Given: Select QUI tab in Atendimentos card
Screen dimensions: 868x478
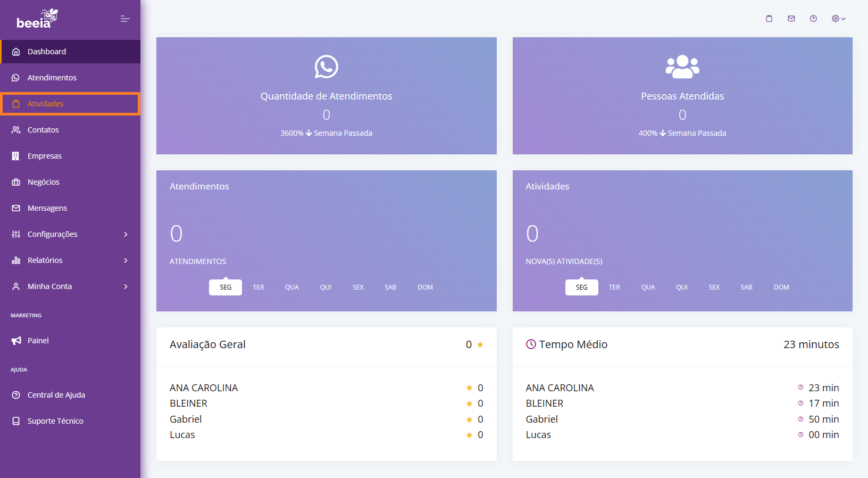Looking at the screenshot, I should click(x=325, y=287).
